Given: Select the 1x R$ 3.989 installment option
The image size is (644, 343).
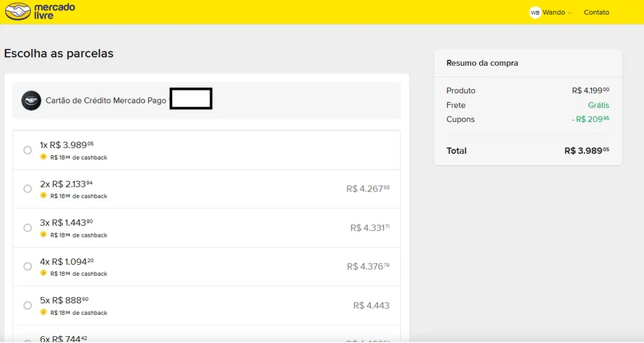Looking at the screenshot, I should [x=27, y=150].
